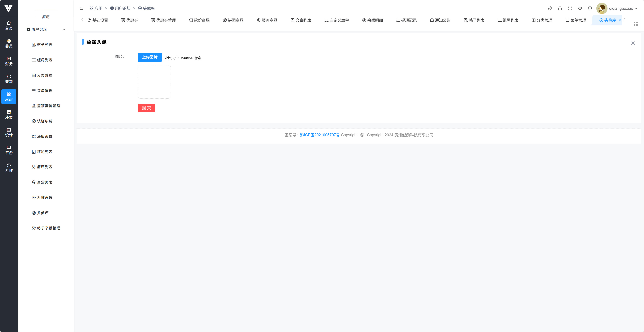Click the link/copy URL icon in header
Viewport: 644px width, 332px height.
[550, 8]
